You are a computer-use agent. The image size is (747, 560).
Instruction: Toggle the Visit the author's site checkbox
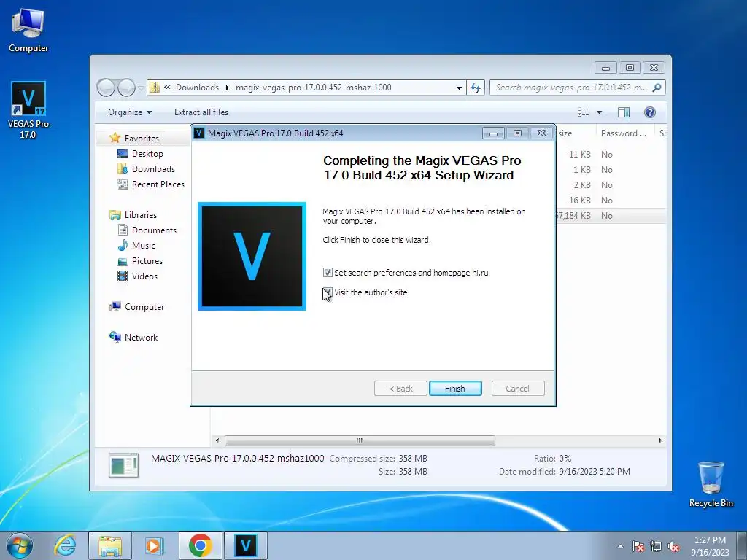(x=328, y=292)
